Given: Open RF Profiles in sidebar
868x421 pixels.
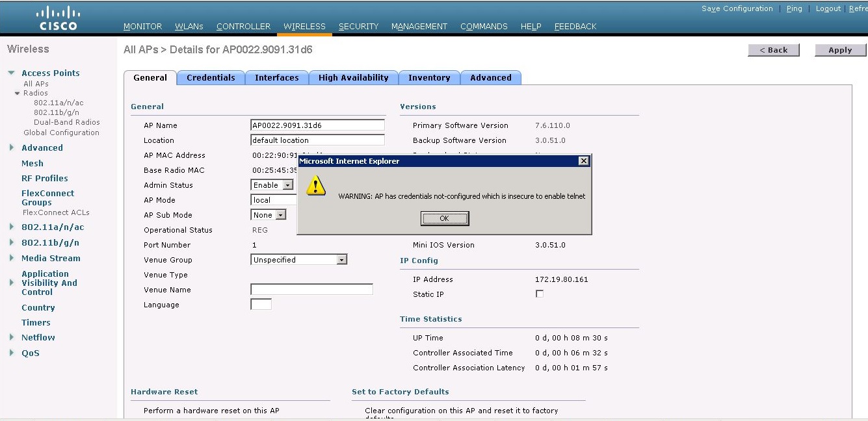Looking at the screenshot, I should tap(45, 178).
